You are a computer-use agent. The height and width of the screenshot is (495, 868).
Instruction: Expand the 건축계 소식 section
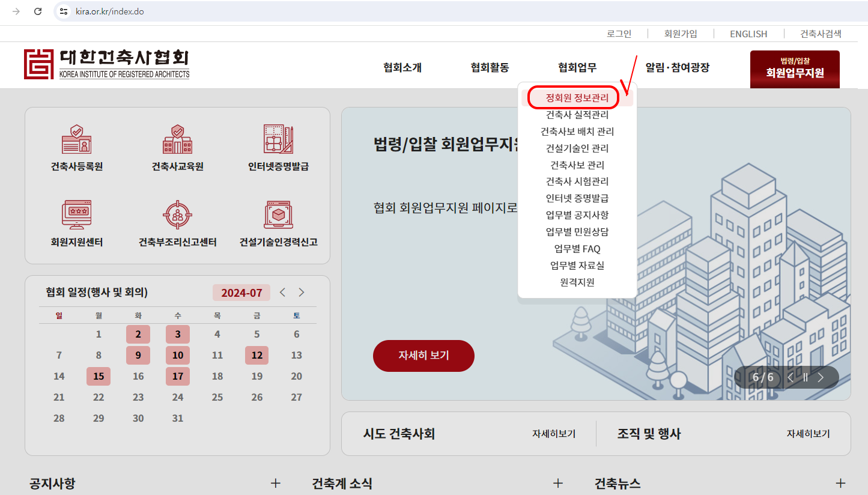(x=558, y=482)
